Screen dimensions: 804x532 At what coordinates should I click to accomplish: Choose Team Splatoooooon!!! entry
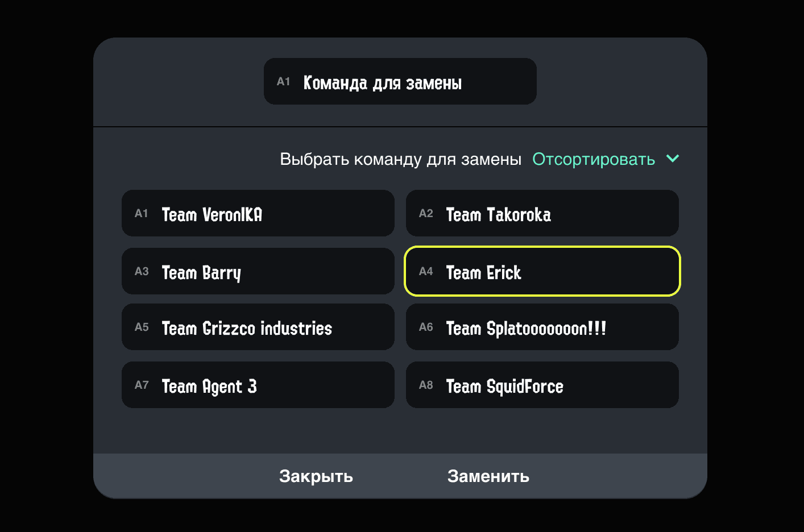pyautogui.click(x=542, y=327)
